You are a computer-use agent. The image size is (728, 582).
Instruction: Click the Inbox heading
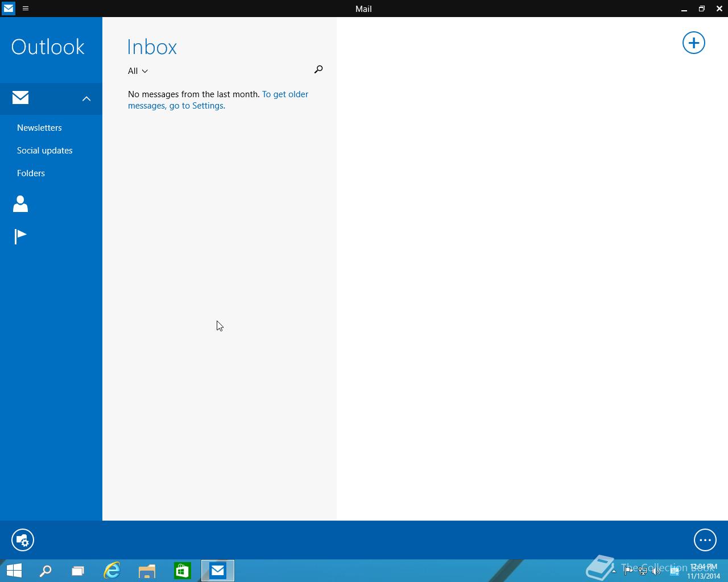[152, 47]
